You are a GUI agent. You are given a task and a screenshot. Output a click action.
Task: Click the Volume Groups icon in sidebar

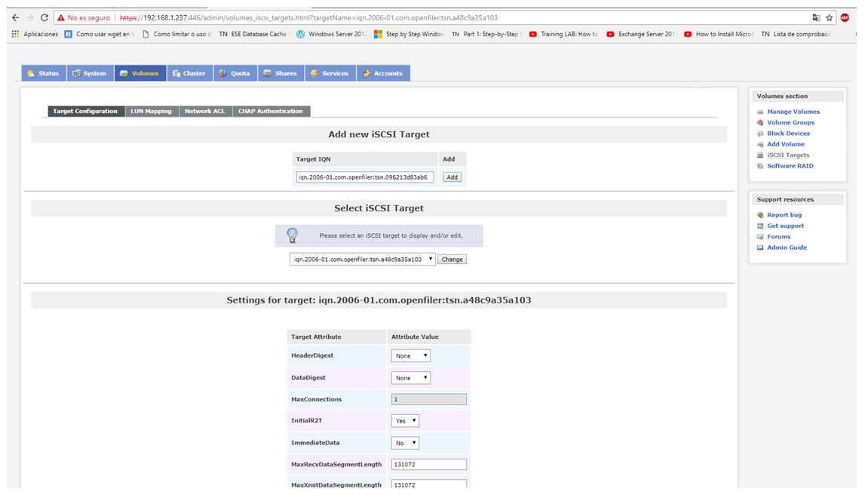[760, 122]
